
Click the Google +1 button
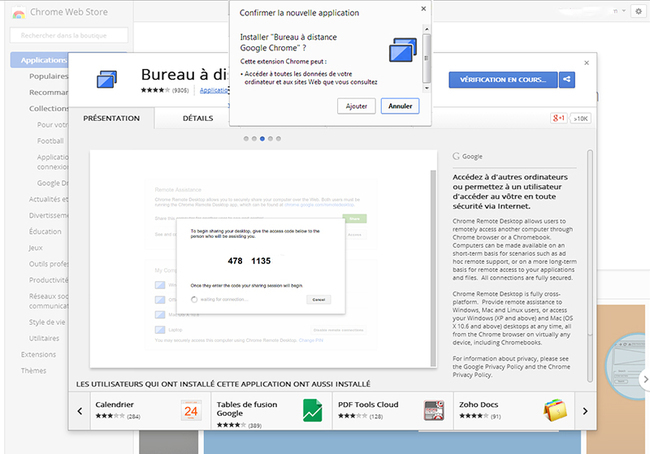[558, 118]
